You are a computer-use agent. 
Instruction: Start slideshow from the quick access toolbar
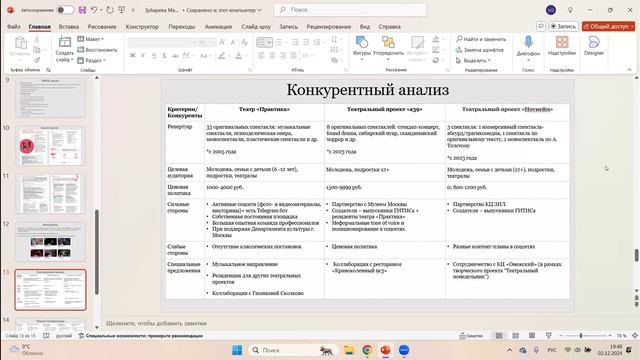coord(122,10)
